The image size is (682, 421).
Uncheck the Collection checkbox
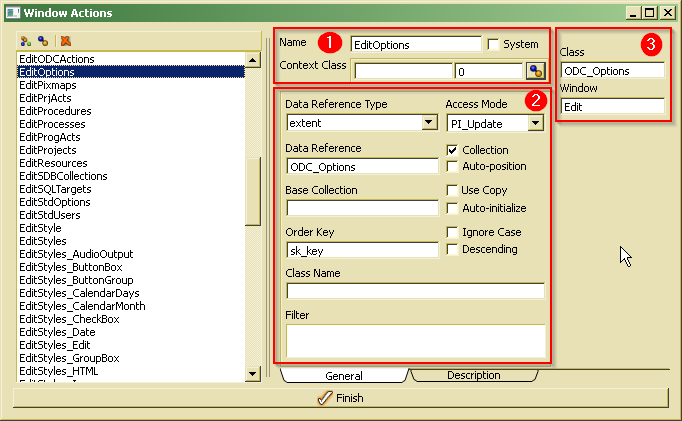tap(453, 150)
